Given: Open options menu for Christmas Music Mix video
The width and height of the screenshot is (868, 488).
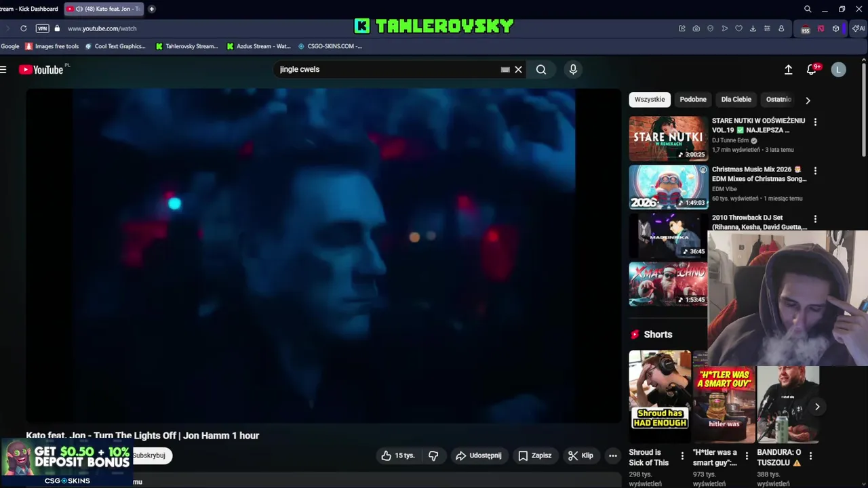Looking at the screenshot, I should [x=815, y=171].
